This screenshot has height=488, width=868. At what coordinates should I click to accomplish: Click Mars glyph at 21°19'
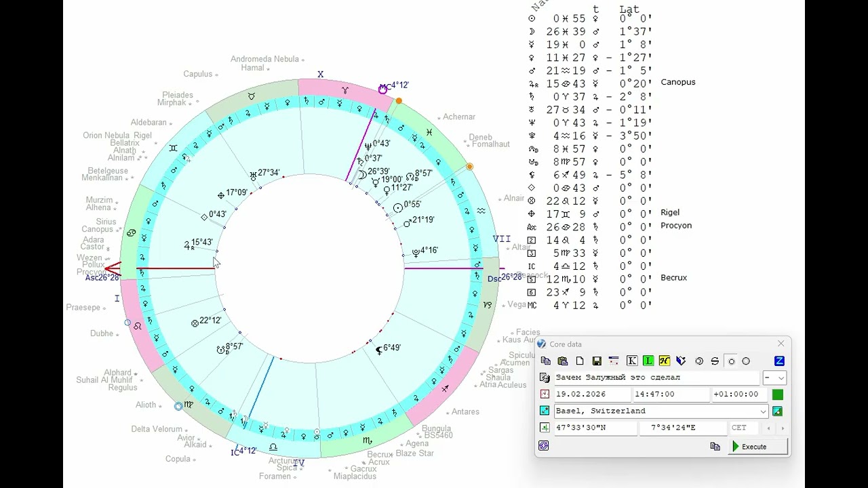coord(407,222)
